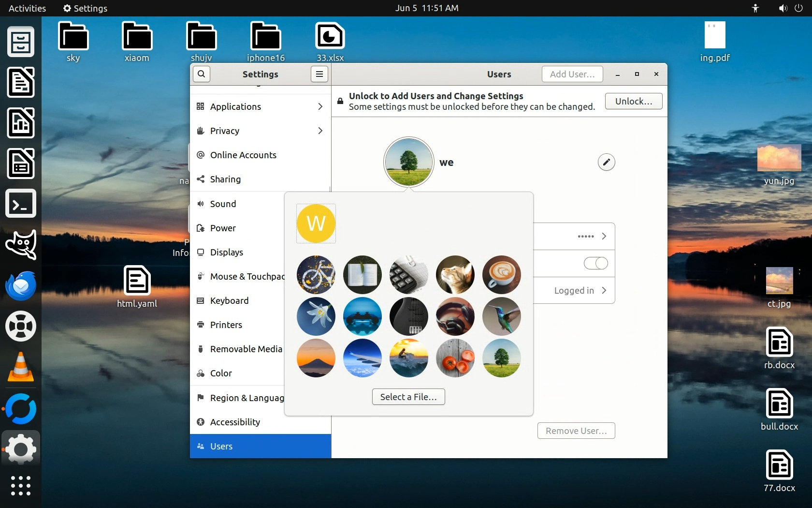812x508 pixels.
Task: Open the password row arrow
Action: pos(604,236)
